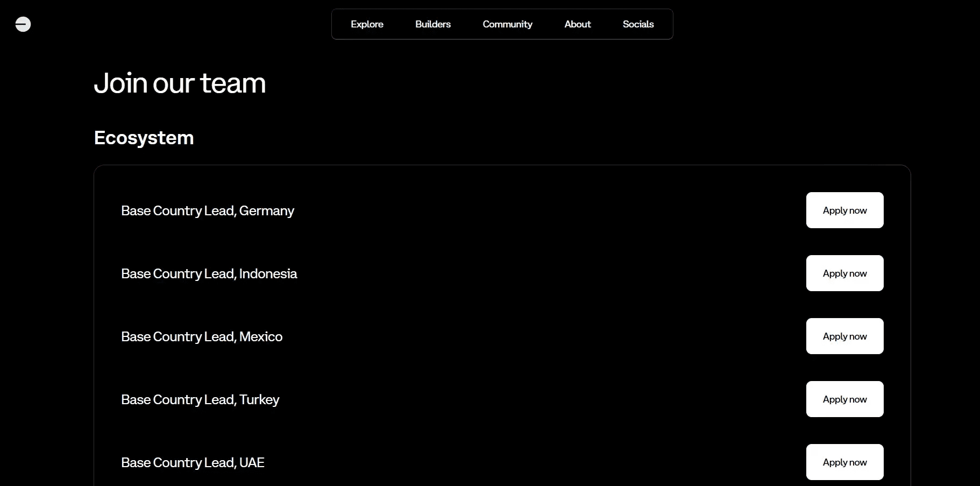Screen dimensions: 980x486
Task: Select Base Country Lead, Turkey title
Action: click(200, 400)
